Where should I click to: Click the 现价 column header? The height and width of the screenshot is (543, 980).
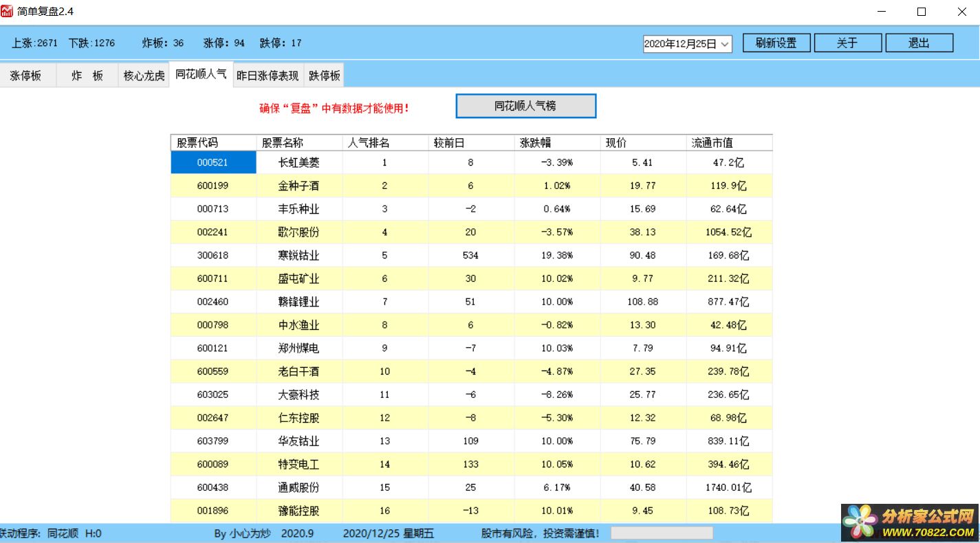tap(643, 142)
